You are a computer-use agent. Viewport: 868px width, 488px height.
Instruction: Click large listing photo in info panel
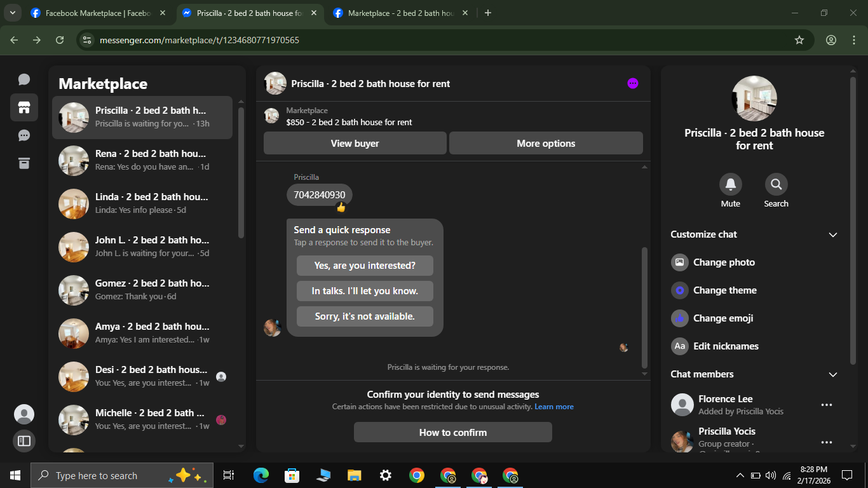(754, 98)
